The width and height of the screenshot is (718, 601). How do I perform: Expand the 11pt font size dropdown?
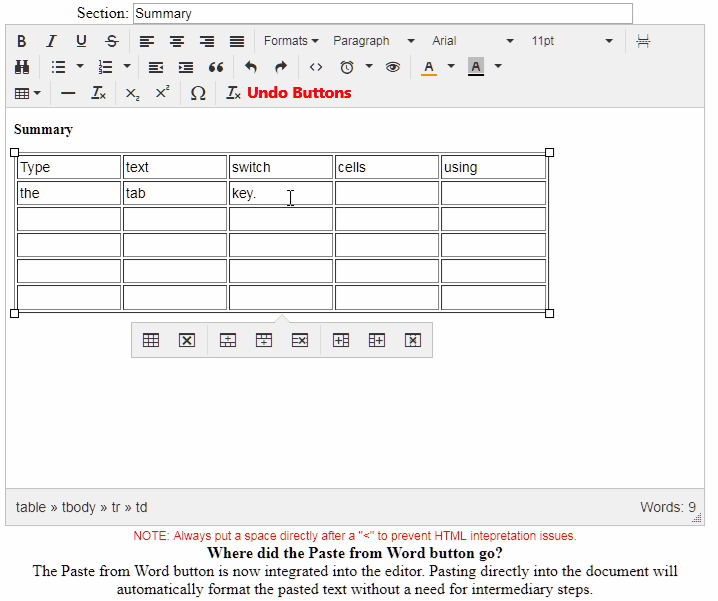click(571, 41)
